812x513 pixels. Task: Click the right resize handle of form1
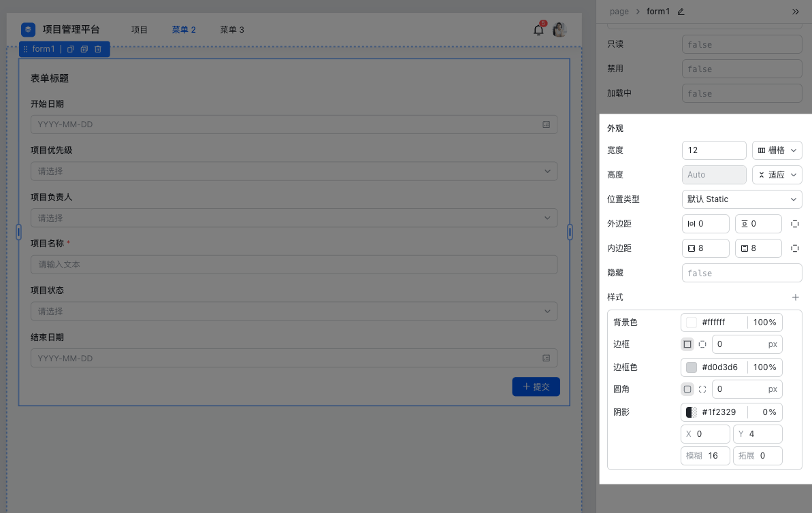click(x=570, y=232)
